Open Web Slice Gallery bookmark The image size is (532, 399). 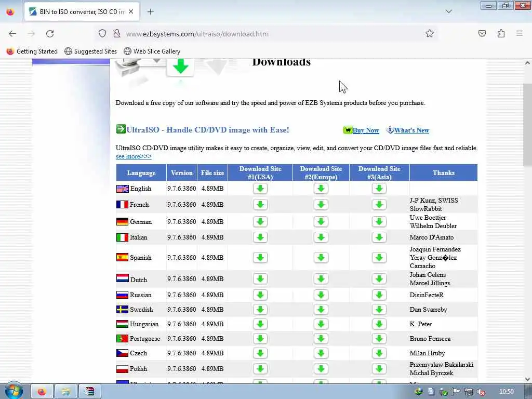[152, 51]
